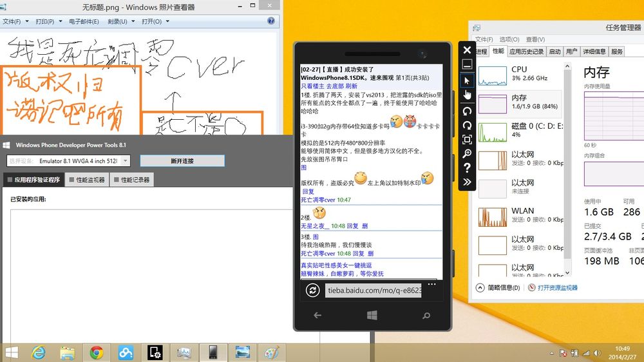Tap 只看楼主 link in phone page
The image size is (644, 362).
coord(312,86)
